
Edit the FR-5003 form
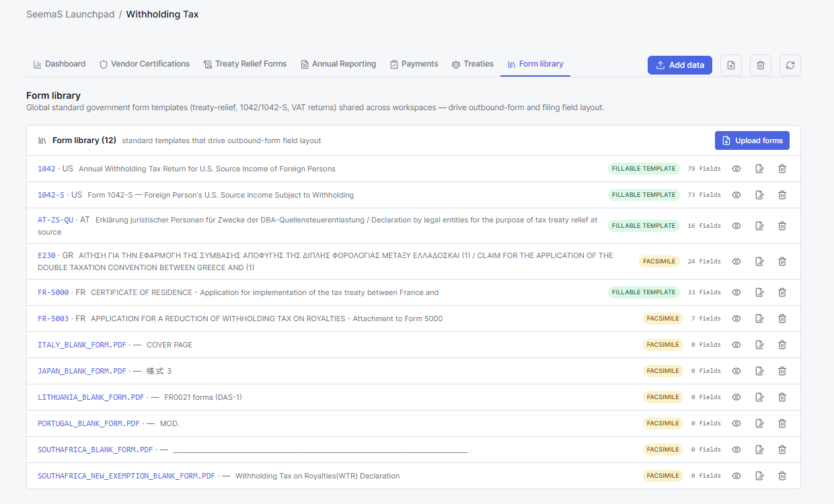coord(759,319)
